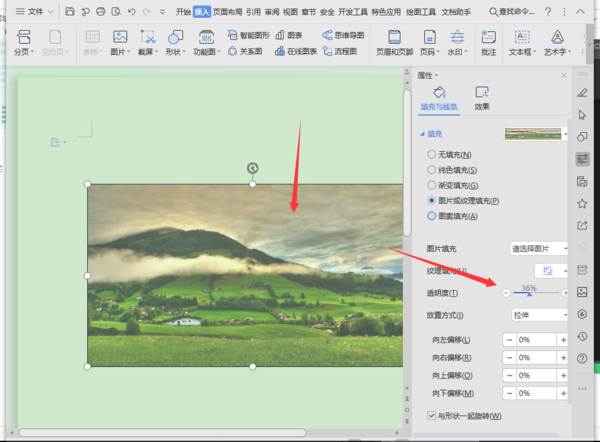Image resolution: width=600 pixels, height=442 pixels.
Task: Switch to the 审阅 ribbon tab
Action: (272, 12)
